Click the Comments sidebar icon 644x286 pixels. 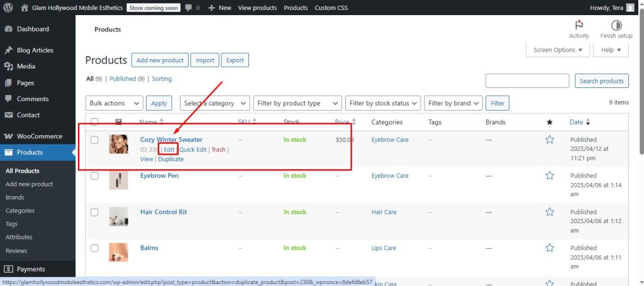pos(8,99)
